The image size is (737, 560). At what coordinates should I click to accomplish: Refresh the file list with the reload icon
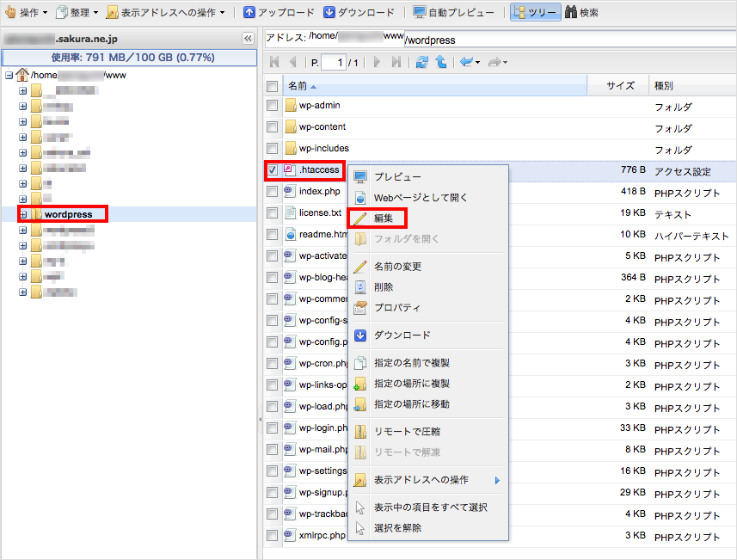point(421,61)
